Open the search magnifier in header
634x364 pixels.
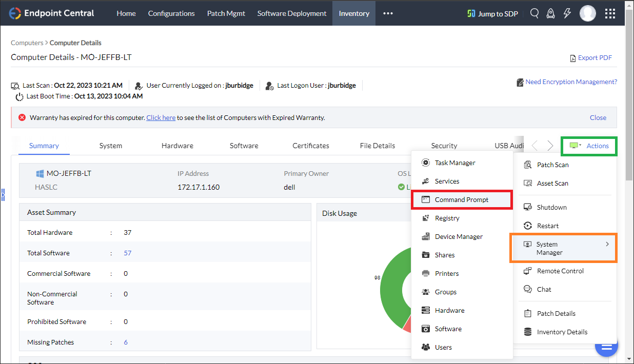[534, 13]
